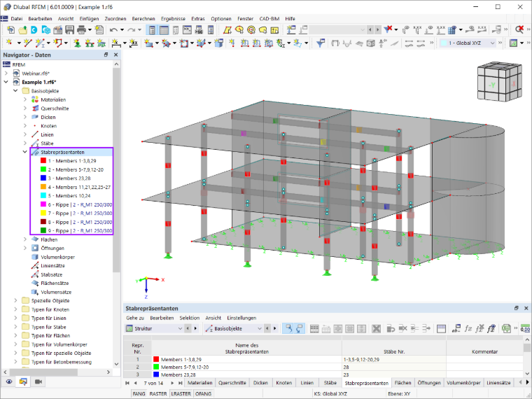Collapse the Stabrepräsentanten tree node
The height and width of the screenshot is (399, 532).
24,152
